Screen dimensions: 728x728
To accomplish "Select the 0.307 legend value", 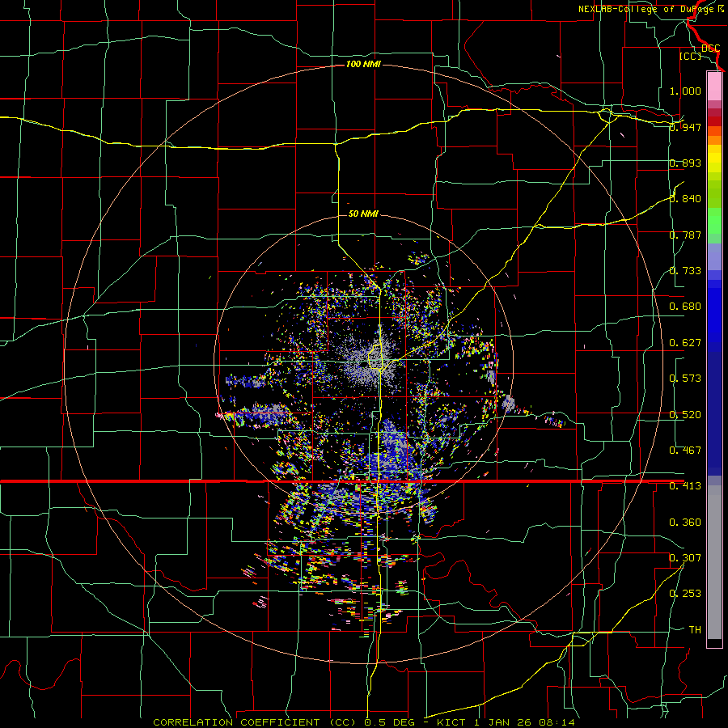I will coord(685,557).
